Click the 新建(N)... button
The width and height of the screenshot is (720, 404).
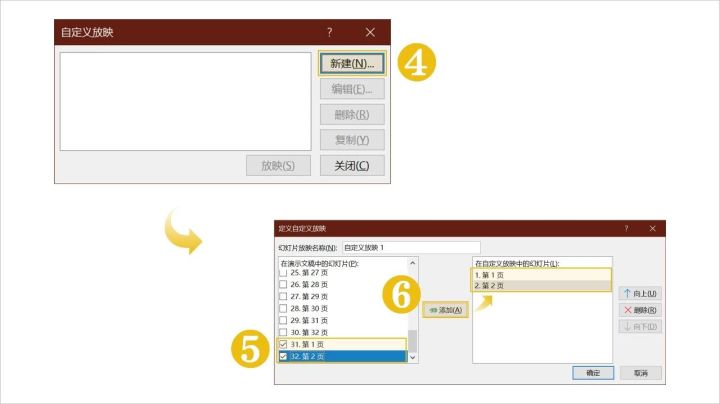[x=352, y=63]
